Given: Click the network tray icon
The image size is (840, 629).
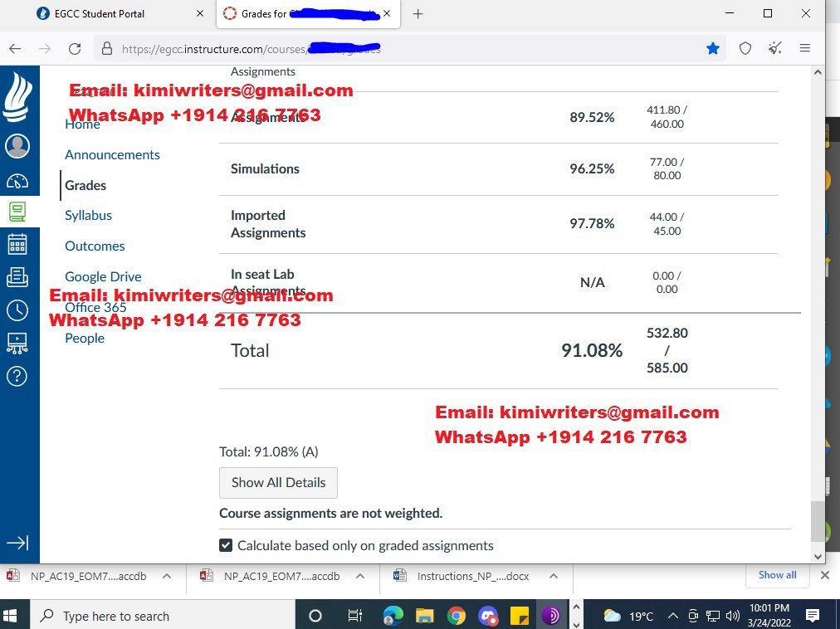Looking at the screenshot, I should pos(712,616).
